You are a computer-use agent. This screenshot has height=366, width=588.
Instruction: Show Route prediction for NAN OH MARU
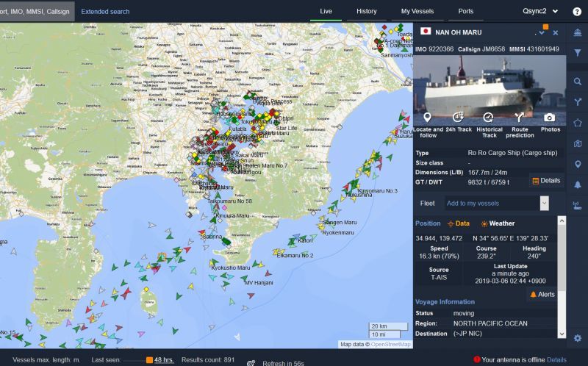click(x=520, y=118)
